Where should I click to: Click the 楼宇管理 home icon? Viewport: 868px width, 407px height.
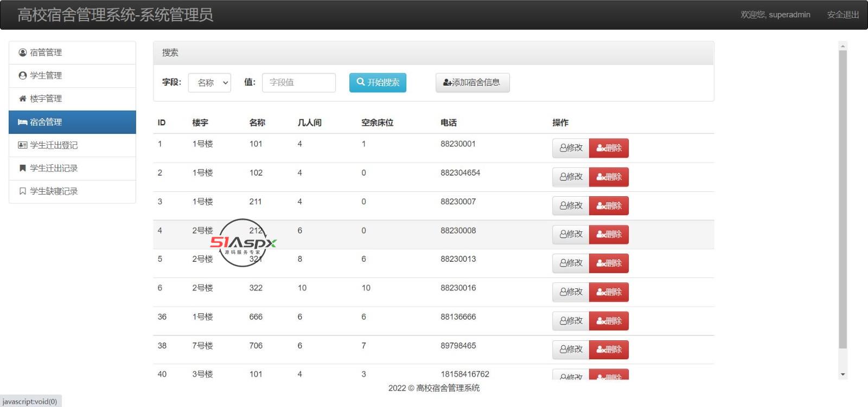23,99
